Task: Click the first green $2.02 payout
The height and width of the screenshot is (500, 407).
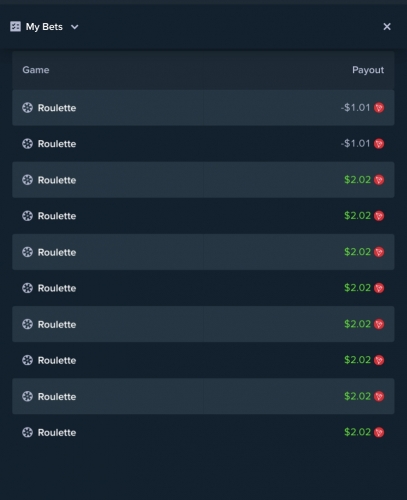Action: click(357, 180)
